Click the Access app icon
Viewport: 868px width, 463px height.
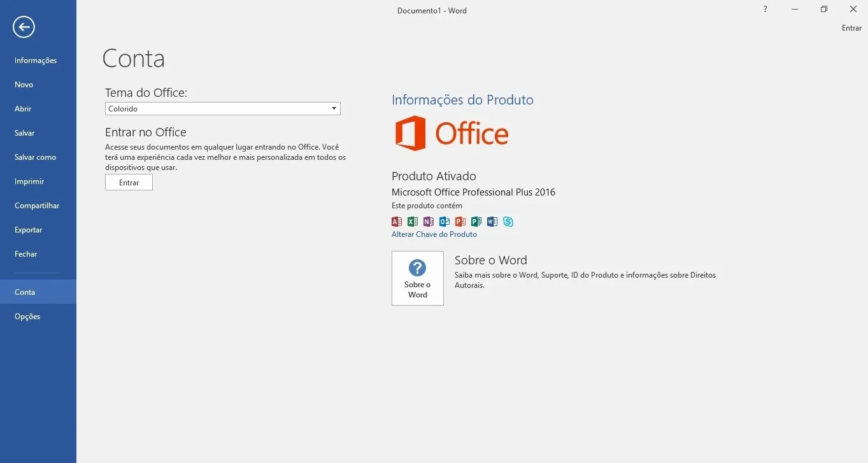397,222
